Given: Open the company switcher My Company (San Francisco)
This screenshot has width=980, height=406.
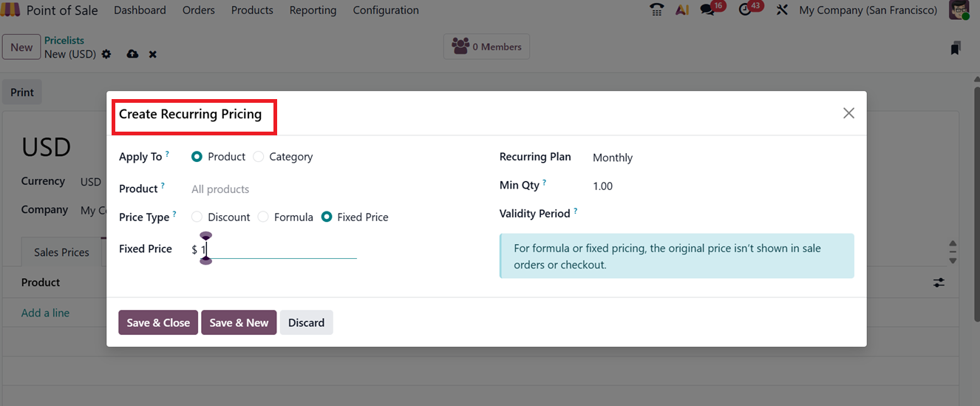Looking at the screenshot, I should click(868, 10).
